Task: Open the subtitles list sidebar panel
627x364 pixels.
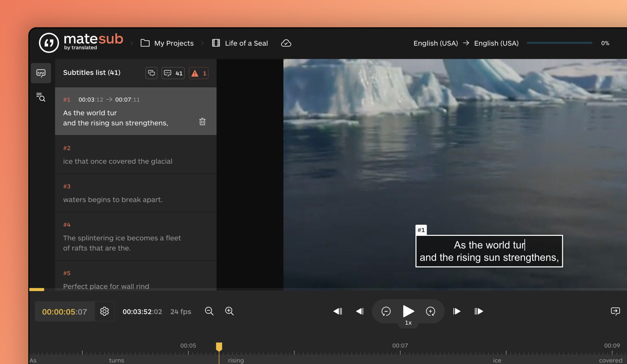Action: click(41, 73)
